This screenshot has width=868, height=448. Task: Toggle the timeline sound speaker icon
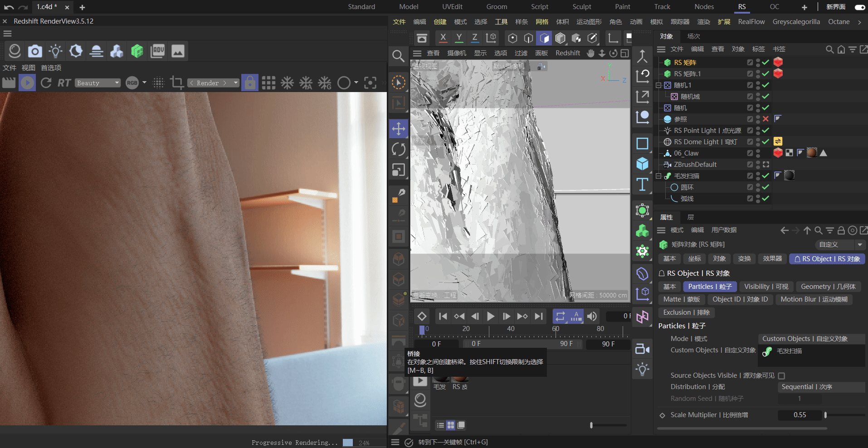592,317
